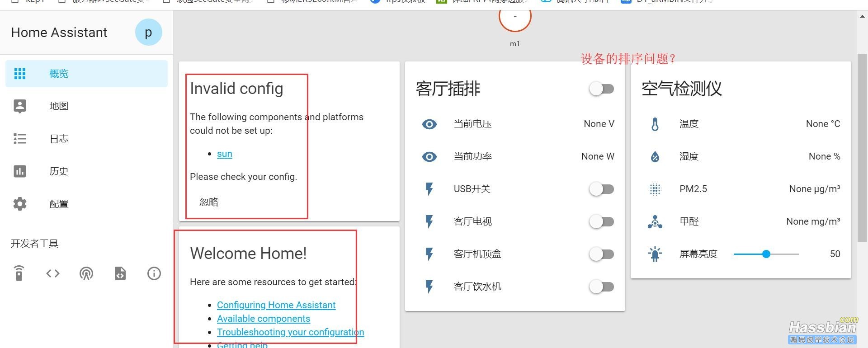
Task: Click the PM2.5 'None µg/m³' value
Action: click(x=815, y=189)
